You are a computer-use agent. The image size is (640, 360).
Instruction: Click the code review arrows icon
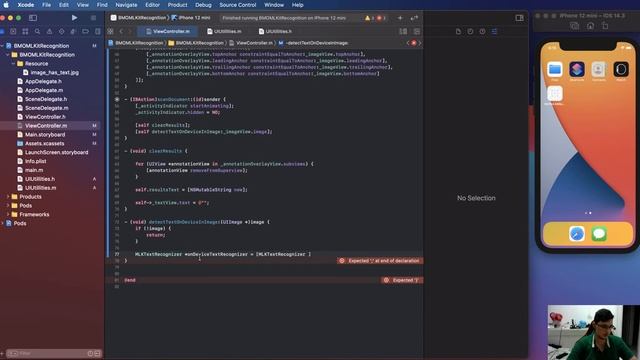click(414, 18)
